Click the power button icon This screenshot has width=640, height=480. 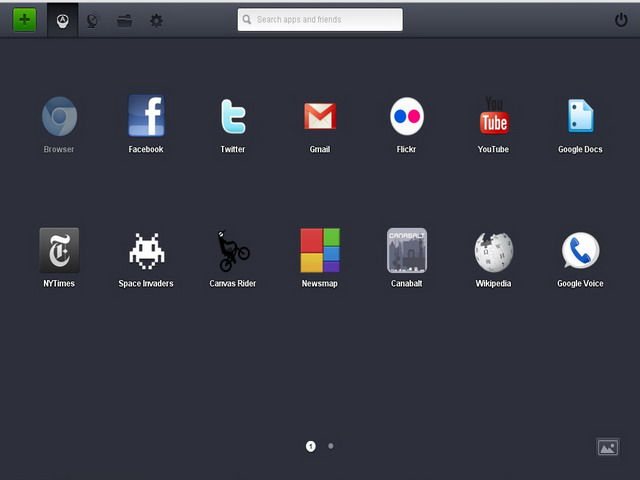621,20
